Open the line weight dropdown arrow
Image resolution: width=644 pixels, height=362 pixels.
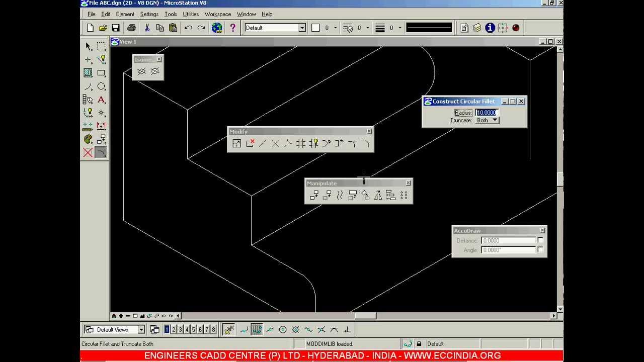pos(400,28)
